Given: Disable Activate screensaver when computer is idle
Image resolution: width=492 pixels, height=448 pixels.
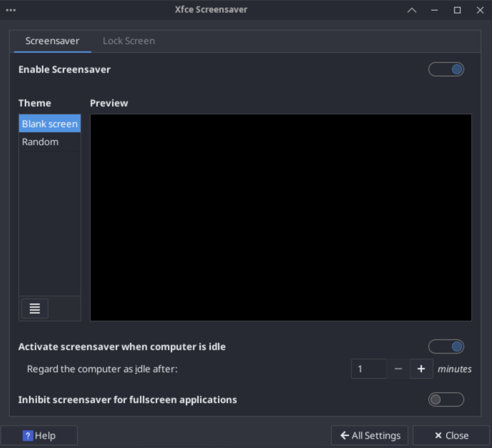Looking at the screenshot, I should pos(446,347).
